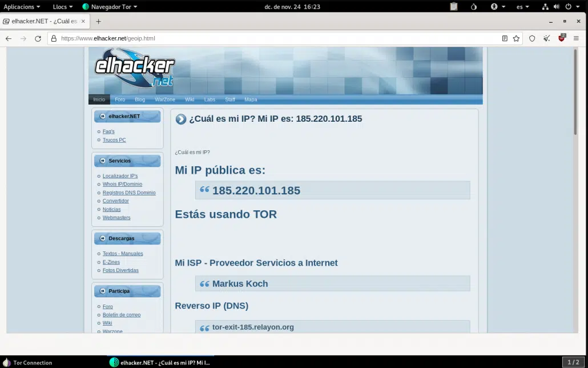Open the Boletin de correo link
The width and height of the screenshot is (588, 368).
tap(122, 315)
